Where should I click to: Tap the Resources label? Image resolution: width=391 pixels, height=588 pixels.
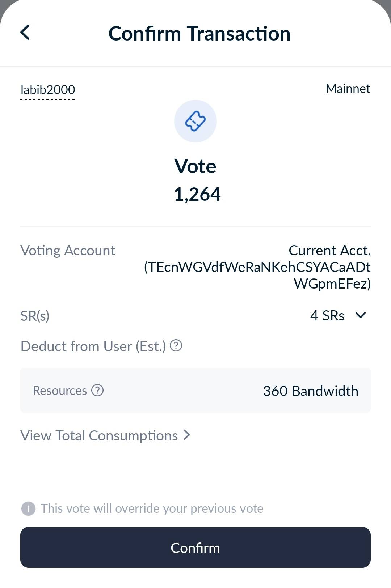60,391
